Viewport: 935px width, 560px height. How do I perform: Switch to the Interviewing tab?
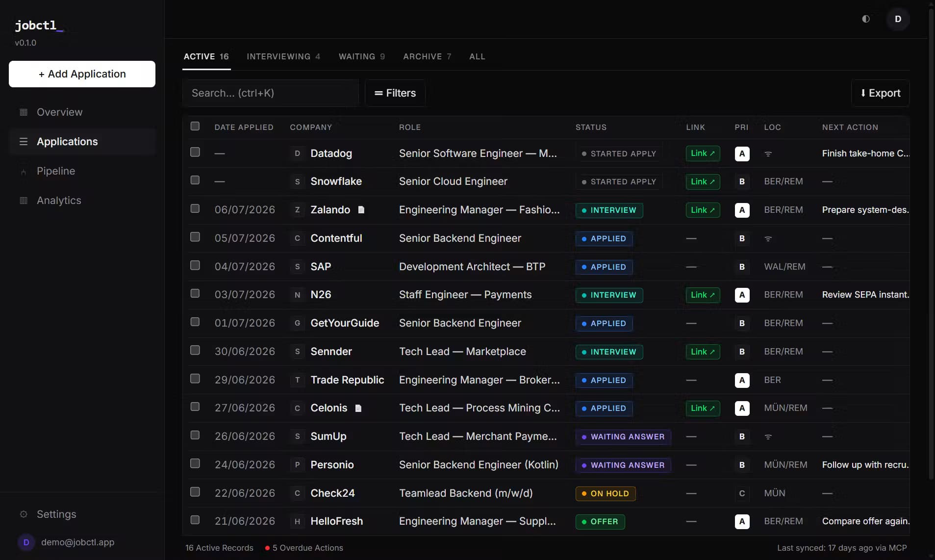[283, 57]
